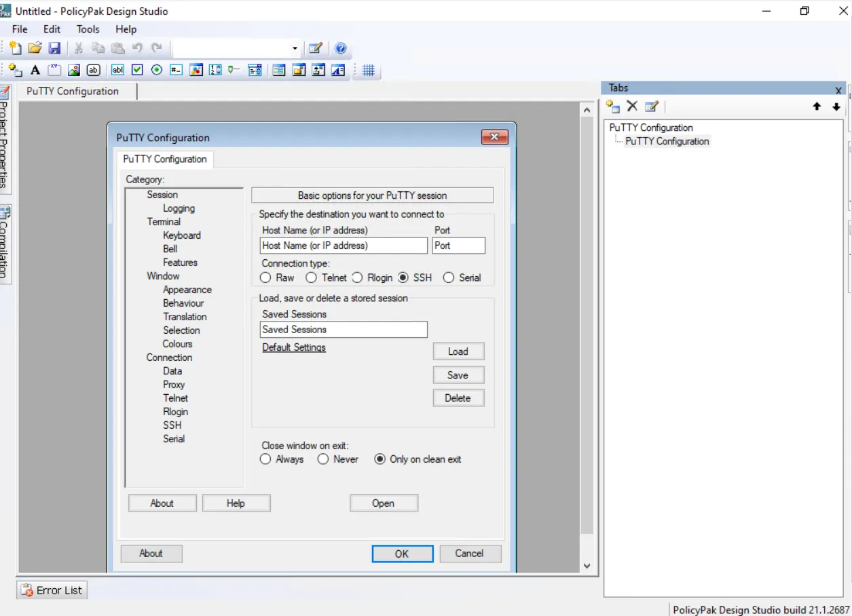Click the Undo arrow icon
This screenshot has width=852, height=616.
pyautogui.click(x=137, y=48)
